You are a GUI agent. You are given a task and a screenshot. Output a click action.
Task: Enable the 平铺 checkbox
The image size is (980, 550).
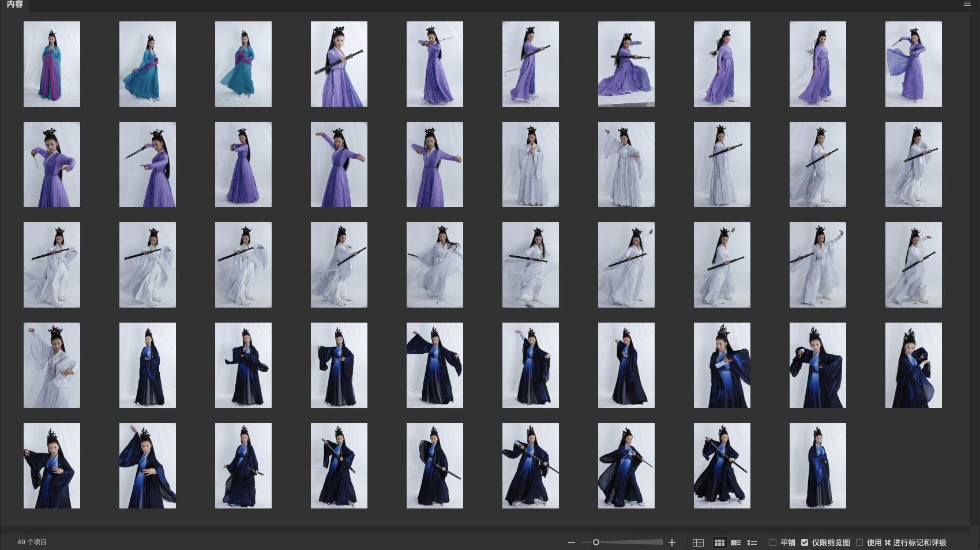pos(773,542)
